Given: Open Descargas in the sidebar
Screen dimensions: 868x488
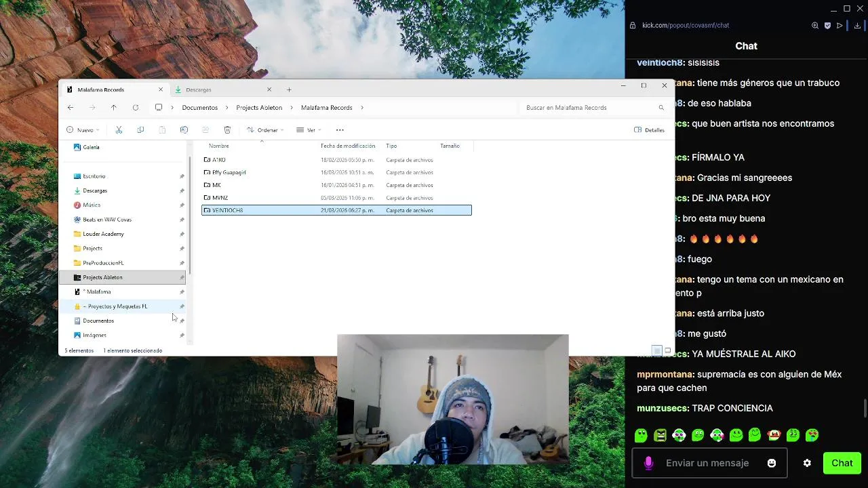Looking at the screenshot, I should pyautogui.click(x=95, y=190).
